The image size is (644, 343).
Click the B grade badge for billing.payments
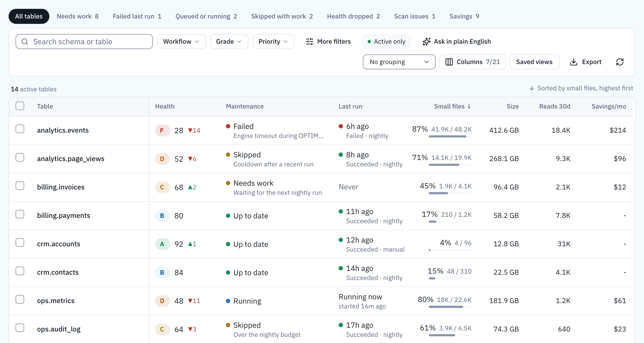(162, 216)
